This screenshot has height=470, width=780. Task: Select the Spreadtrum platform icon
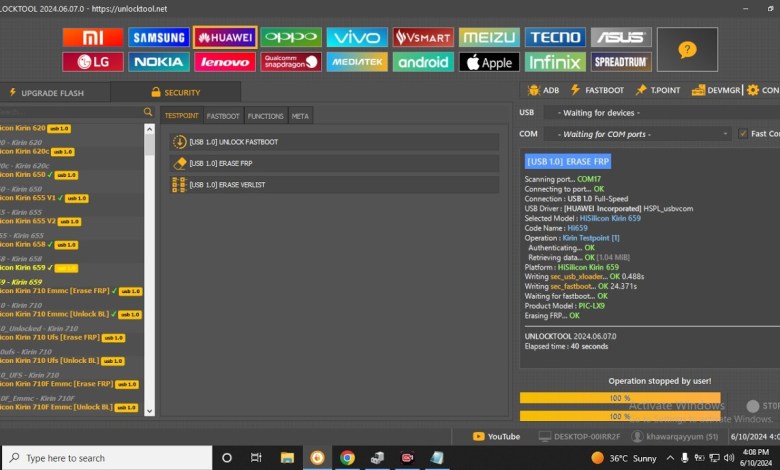pos(621,62)
